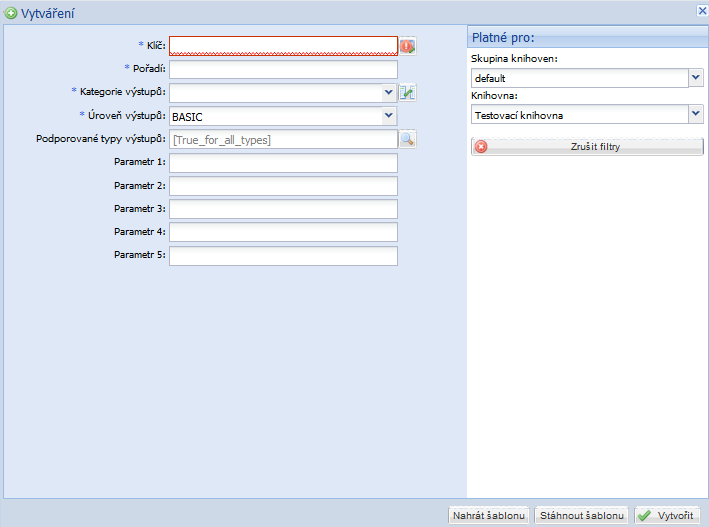Focus the Parametr 2 text box
The height and width of the screenshot is (527, 709).
click(283, 186)
